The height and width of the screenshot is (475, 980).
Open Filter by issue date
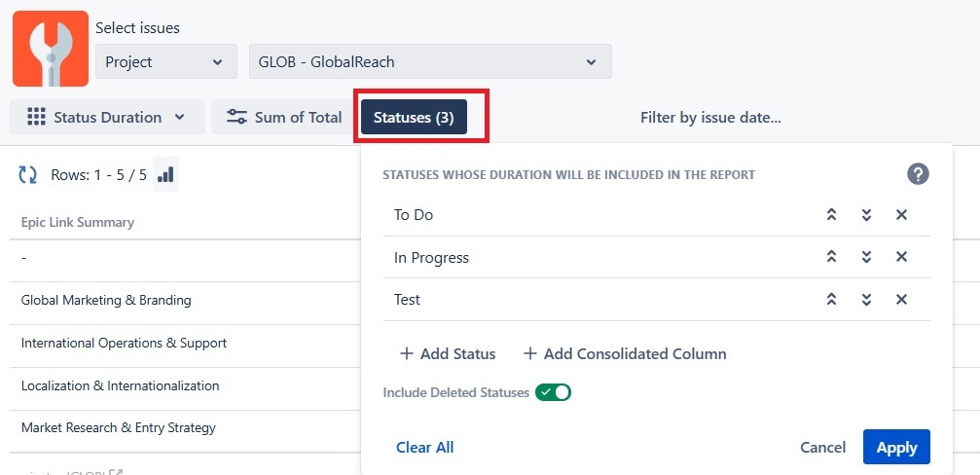(710, 117)
